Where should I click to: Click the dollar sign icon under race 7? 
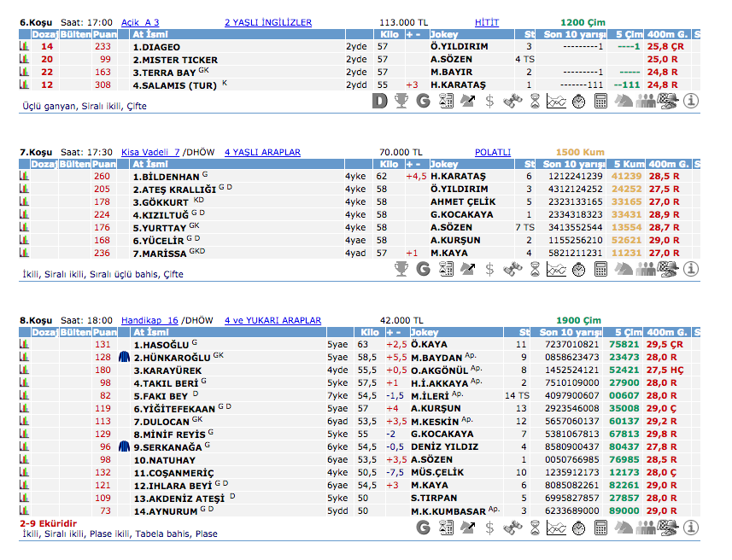489,269
